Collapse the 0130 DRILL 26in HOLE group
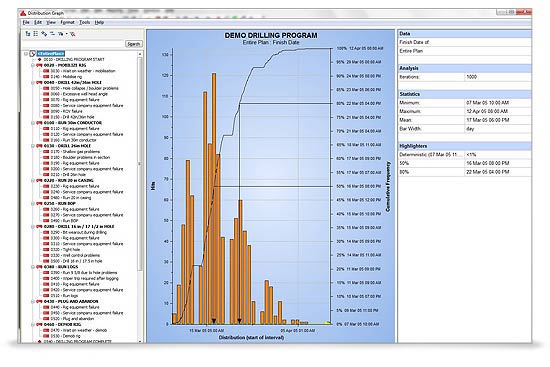550x367 pixels. click(33, 146)
